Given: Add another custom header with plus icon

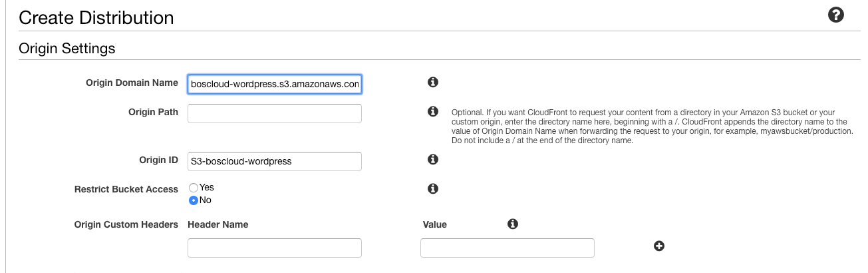Looking at the screenshot, I should coord(659,246).
